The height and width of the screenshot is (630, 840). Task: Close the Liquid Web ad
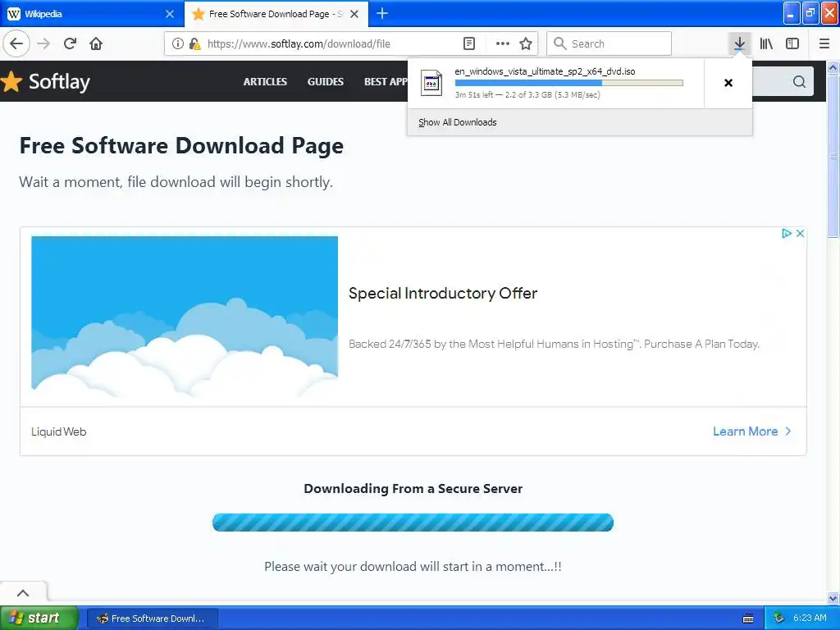[800, 233]
